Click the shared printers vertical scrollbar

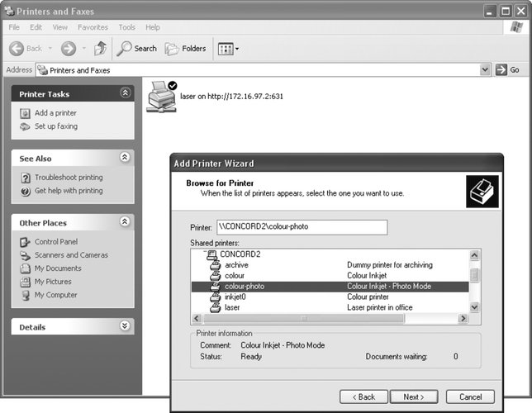(x=475, y=281)
